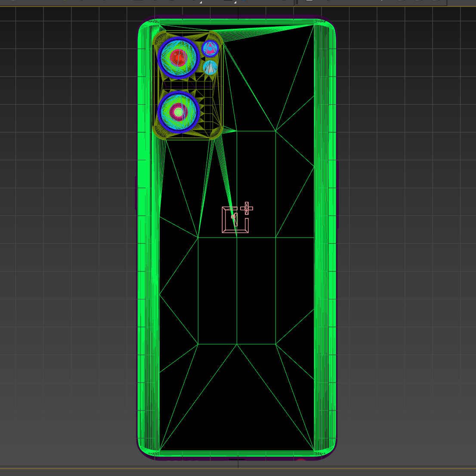Viewport: 476px width, 476px height.
Task: Select the small blue-ringed sensor with pink triangle
Action: pos(210,49)
